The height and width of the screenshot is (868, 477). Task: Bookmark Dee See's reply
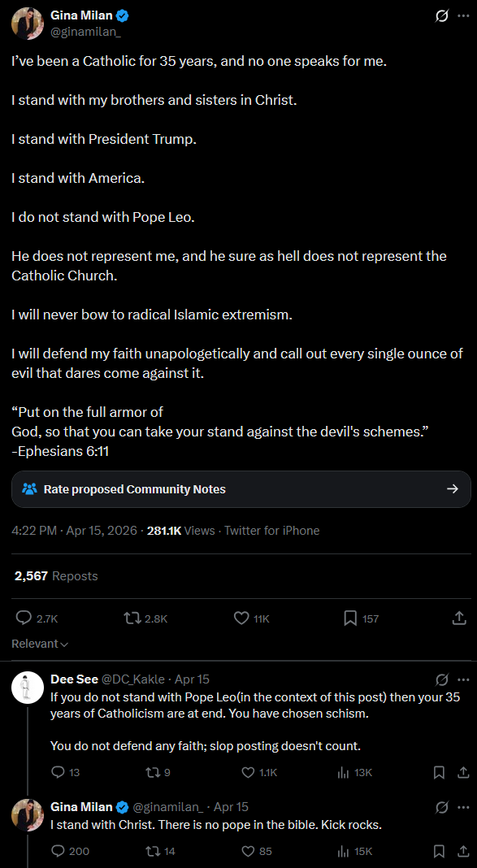pyautogui.click(x=440, y=772)
